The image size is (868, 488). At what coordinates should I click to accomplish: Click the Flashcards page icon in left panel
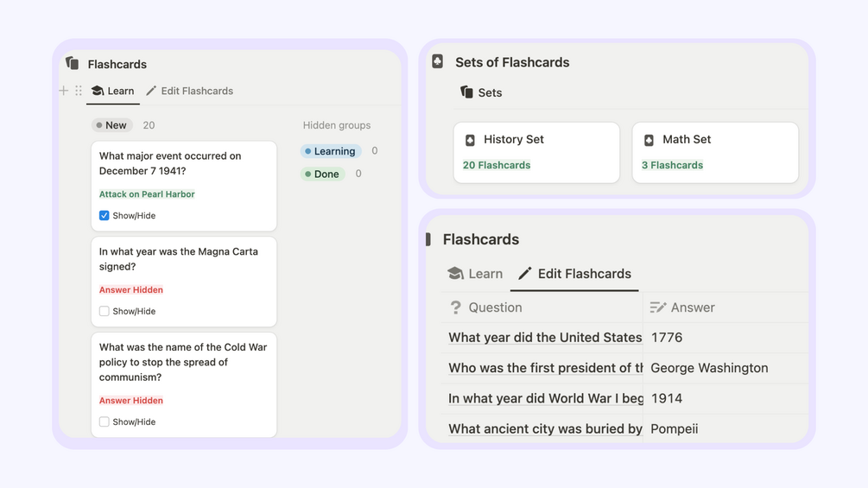pos(73,64)
